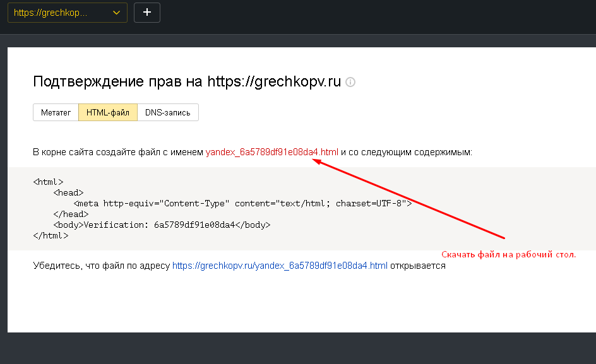Select the HTML-файл tab
The height and width of the screenshot is (364, 596).
click(109, 112)
